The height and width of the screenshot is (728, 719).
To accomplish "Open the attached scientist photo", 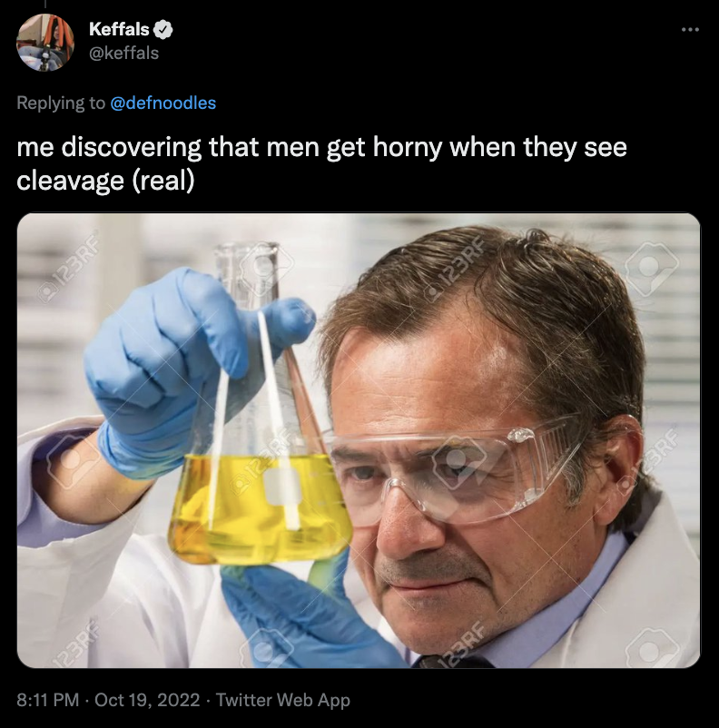I will tap(359, 440).
